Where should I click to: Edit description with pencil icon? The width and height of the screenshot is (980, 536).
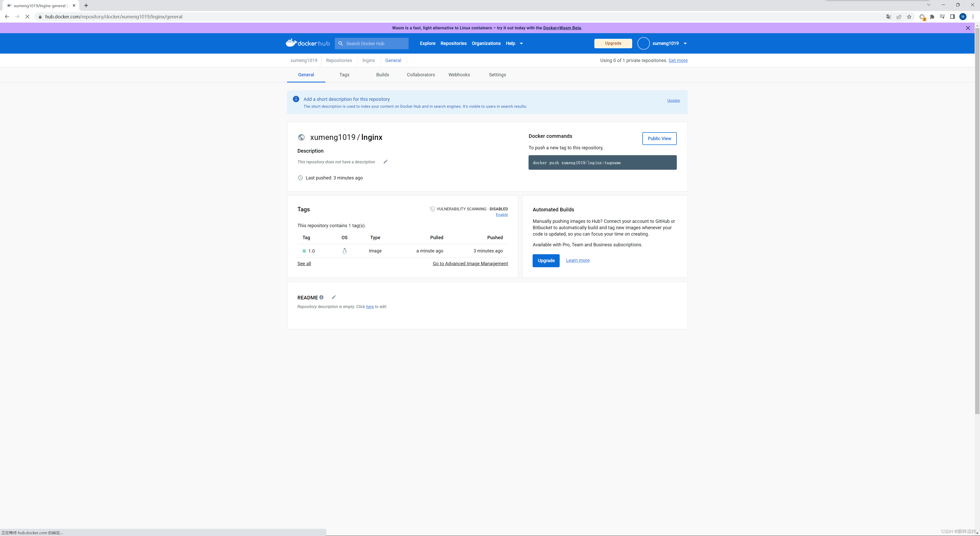(x=385, y=162)
